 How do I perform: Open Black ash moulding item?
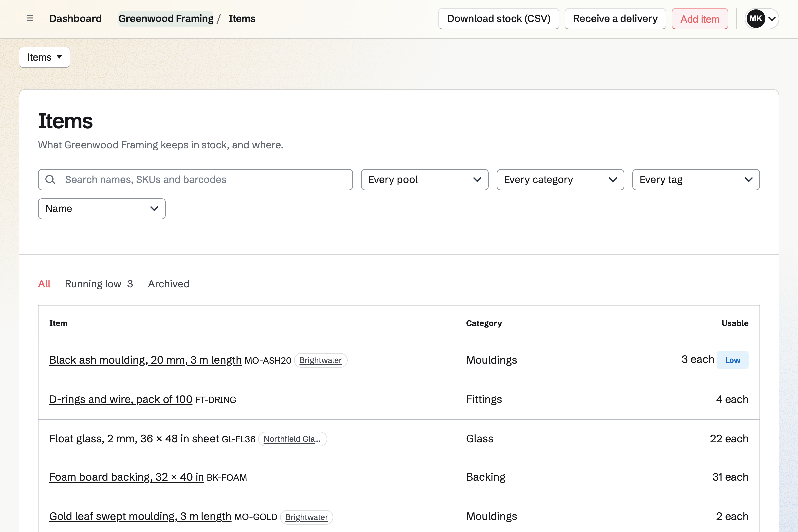point(145,360)
